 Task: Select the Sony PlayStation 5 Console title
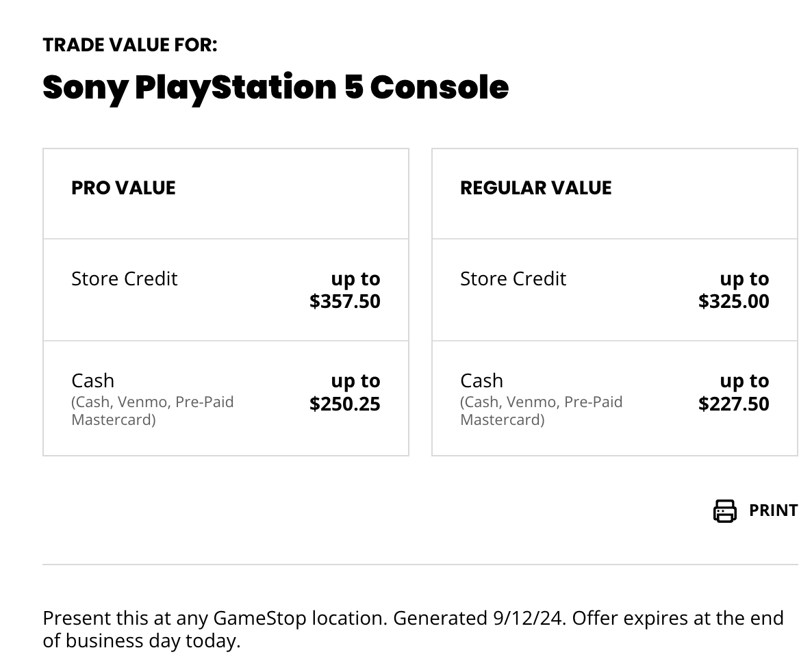[275, 88]
